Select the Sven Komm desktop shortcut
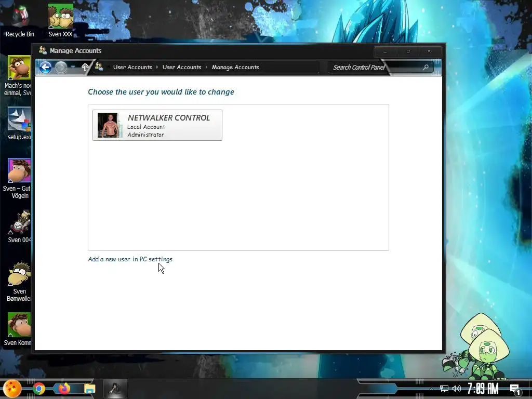This screenshot has width=532, height=399. pos(18,329)
